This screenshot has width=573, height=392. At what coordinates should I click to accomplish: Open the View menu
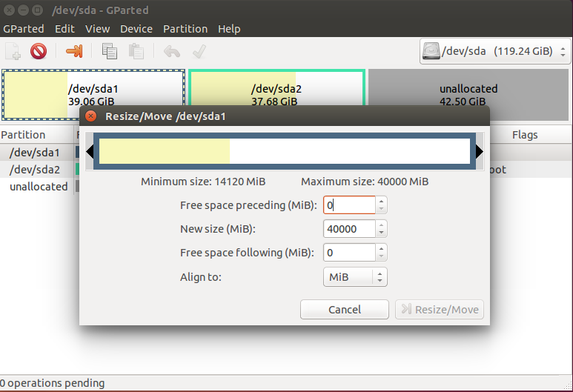[x=98, y=29]
